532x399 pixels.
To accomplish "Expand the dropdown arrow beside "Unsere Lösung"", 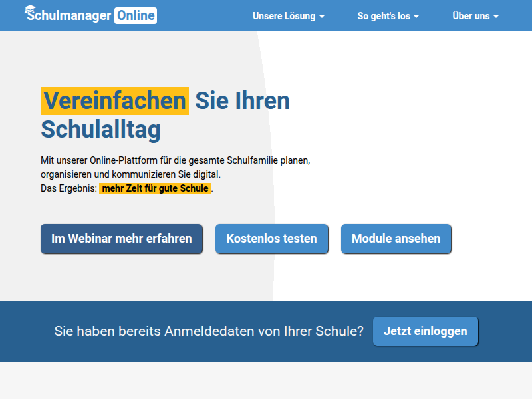I will tap(323, 17).
